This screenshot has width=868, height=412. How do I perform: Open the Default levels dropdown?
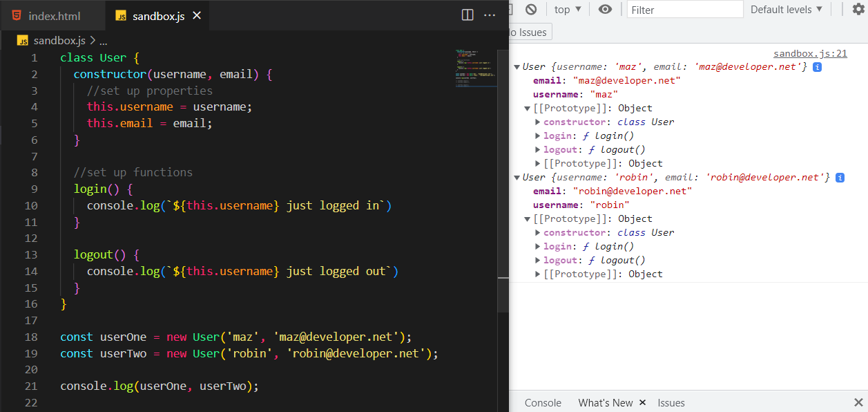(787, 9)
